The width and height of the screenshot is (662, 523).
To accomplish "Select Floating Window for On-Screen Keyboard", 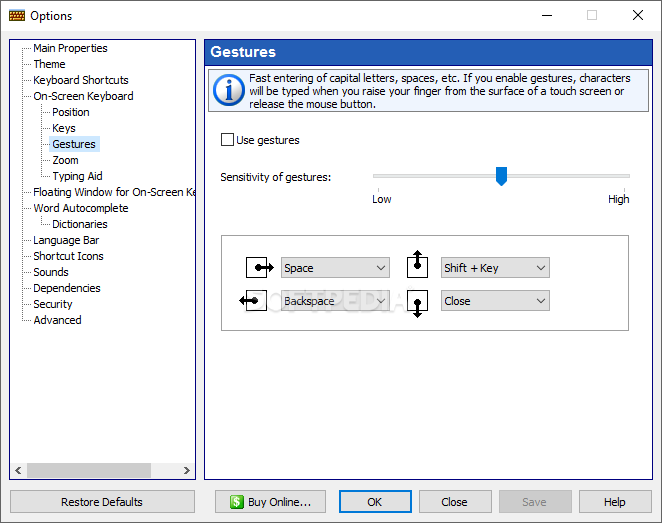I will click(114, 192).
